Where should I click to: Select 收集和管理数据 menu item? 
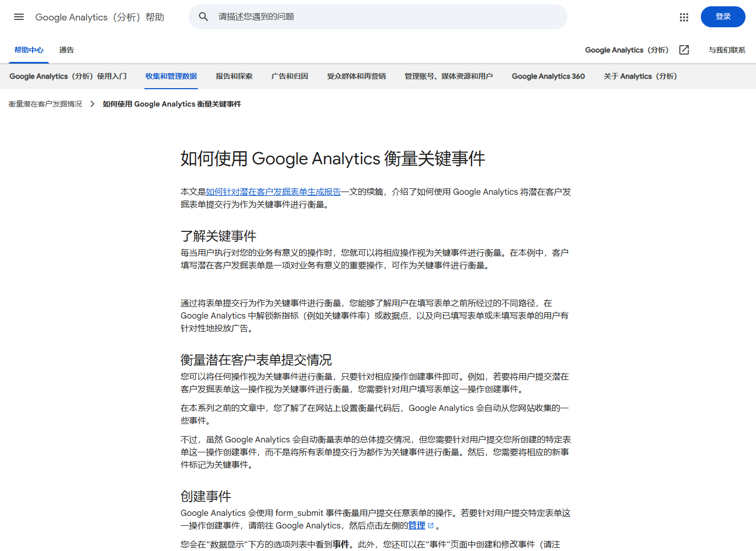171,76
